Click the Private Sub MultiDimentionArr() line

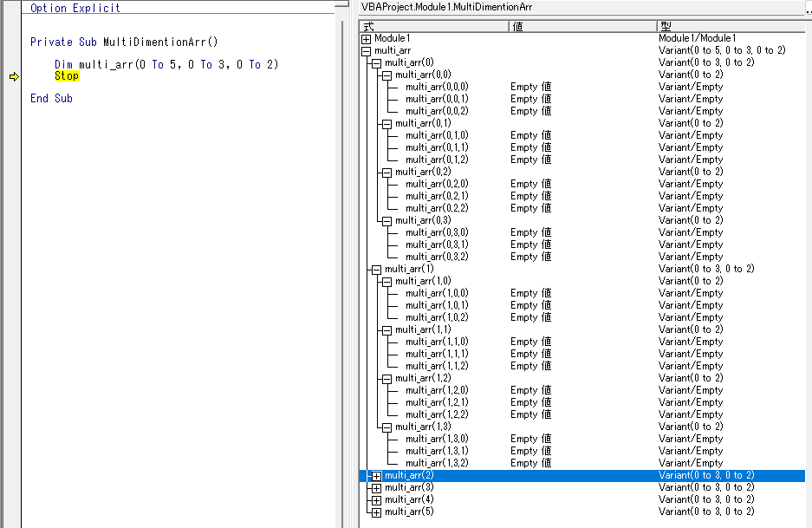pos(124,42)
